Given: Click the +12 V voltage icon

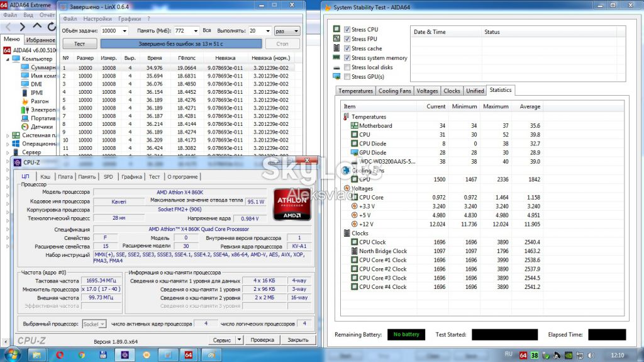Looking at the screenshot, I should coord(354,224).
